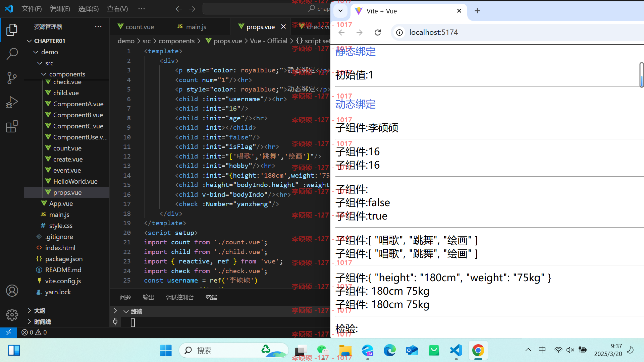Image resolution: width=644 pixels, height=362 pixels.
Task: Click the Chrome address bar URL
Action: (x=433, y=32)
